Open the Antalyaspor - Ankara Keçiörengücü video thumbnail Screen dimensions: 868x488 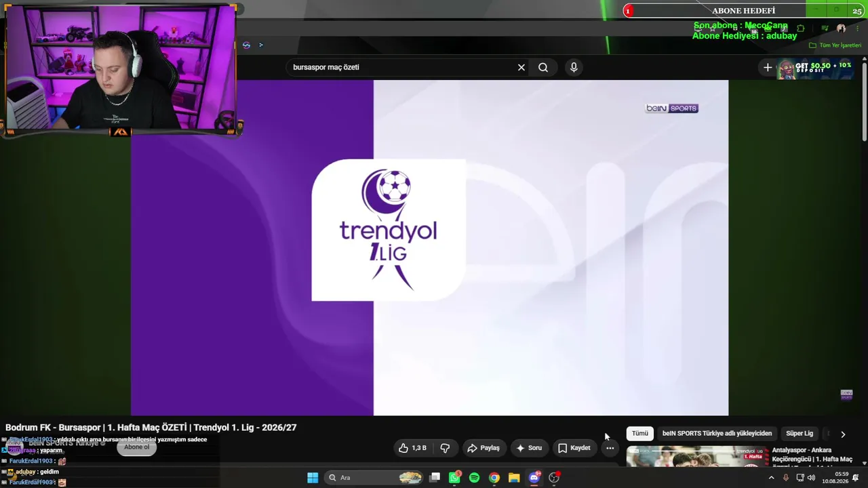coord(696,457)
